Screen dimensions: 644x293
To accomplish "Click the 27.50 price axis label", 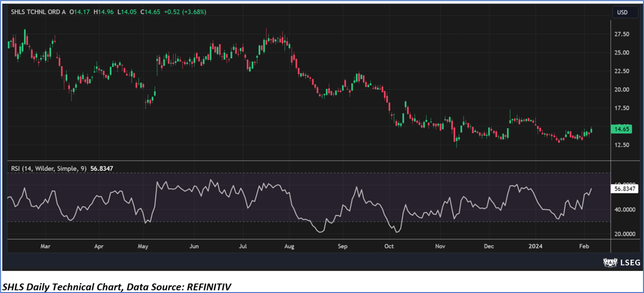I will click(622, 34).
